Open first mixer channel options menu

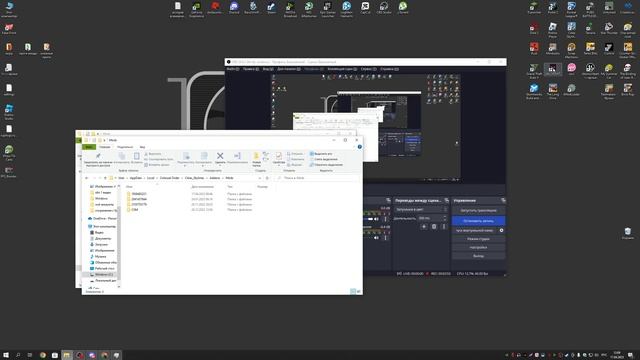[x=385, y=219]
